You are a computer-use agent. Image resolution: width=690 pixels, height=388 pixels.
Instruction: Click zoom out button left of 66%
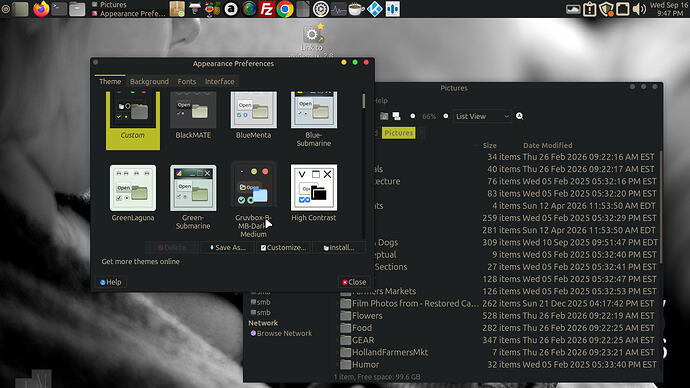412,116
